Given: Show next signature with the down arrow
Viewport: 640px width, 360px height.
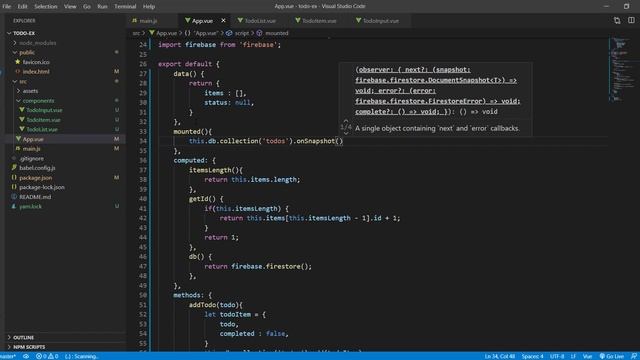Looking at the screenshot, I should (x=346, y=133).
